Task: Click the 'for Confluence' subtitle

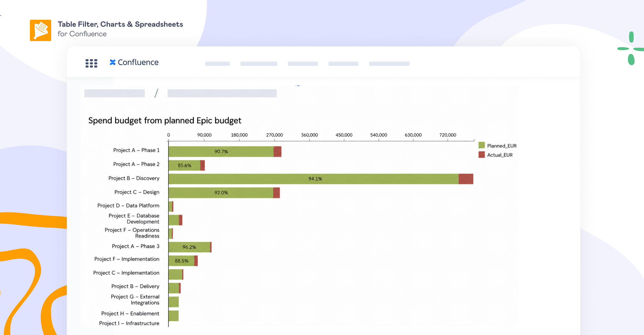Action: [x=82, y=34]
